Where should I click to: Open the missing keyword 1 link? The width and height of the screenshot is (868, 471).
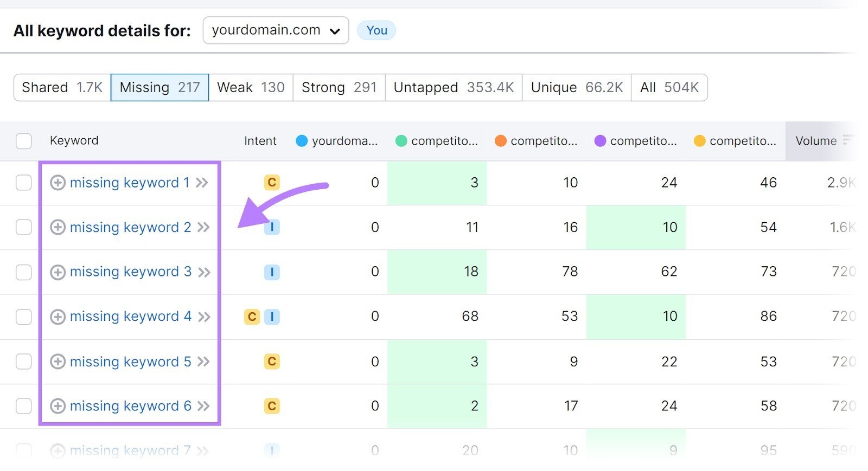pos(129,183)
